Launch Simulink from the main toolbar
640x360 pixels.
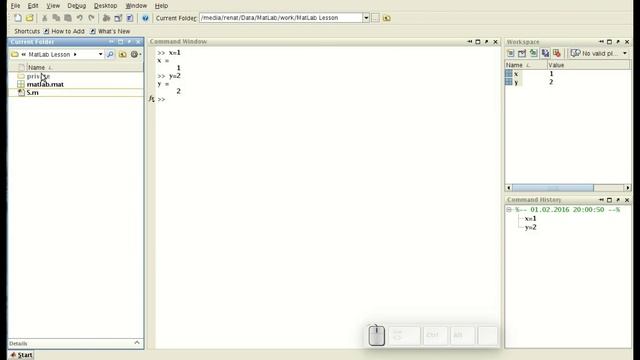click(106, 18)
